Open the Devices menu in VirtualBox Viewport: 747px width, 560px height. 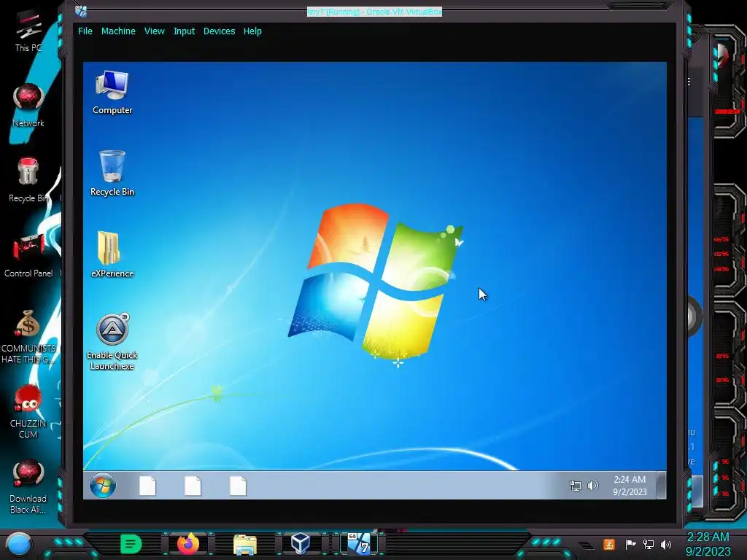pos(219,31)
